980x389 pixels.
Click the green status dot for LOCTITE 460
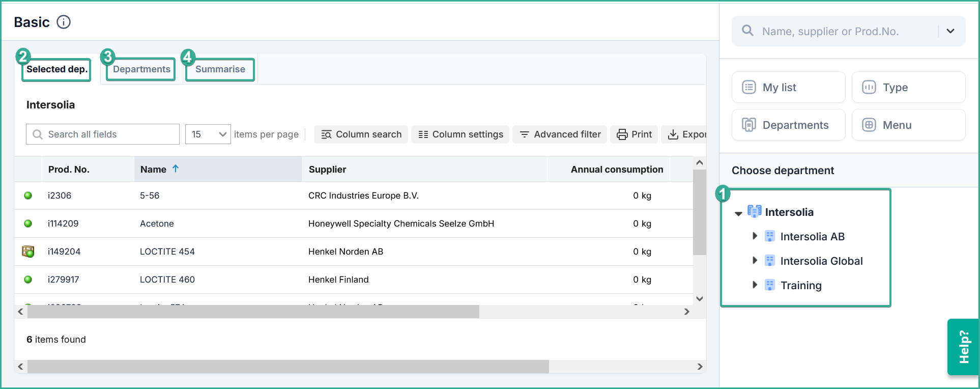[28, 280]
